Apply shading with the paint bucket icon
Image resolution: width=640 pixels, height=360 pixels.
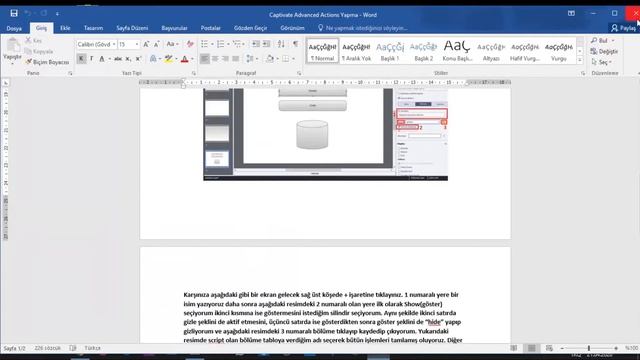[x=270, y=59]
